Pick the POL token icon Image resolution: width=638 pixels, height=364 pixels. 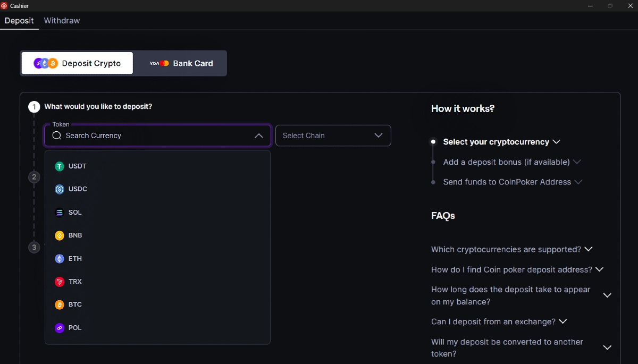[x=60, y=327]
